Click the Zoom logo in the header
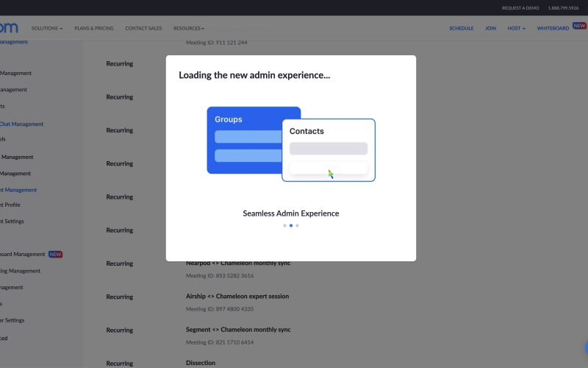This screenshot has width=588, height=368. click(x=9, y=28)
